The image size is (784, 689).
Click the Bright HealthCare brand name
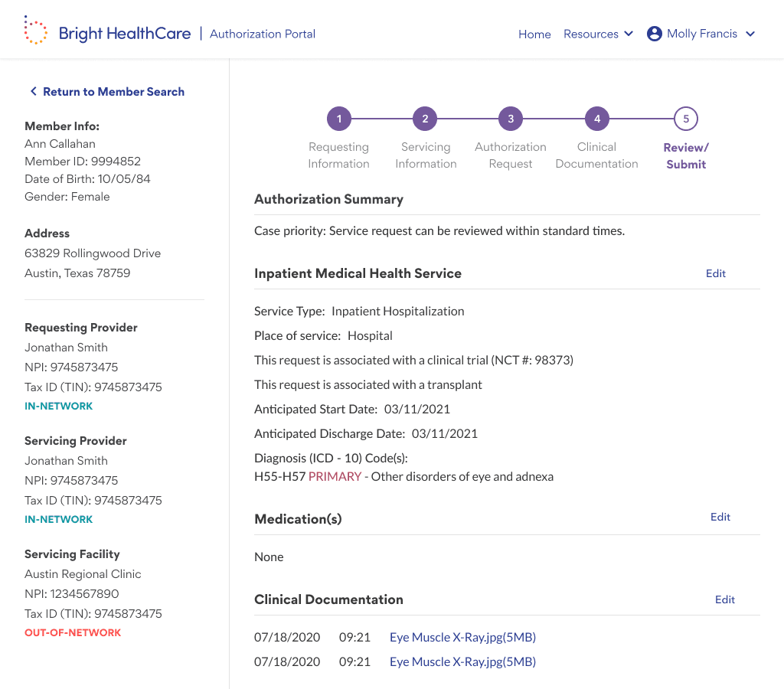125,34
